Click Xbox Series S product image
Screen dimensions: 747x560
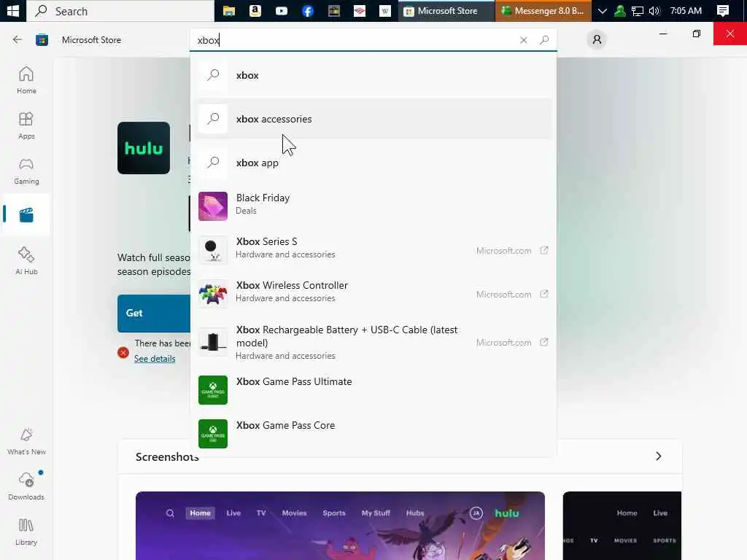212,249
